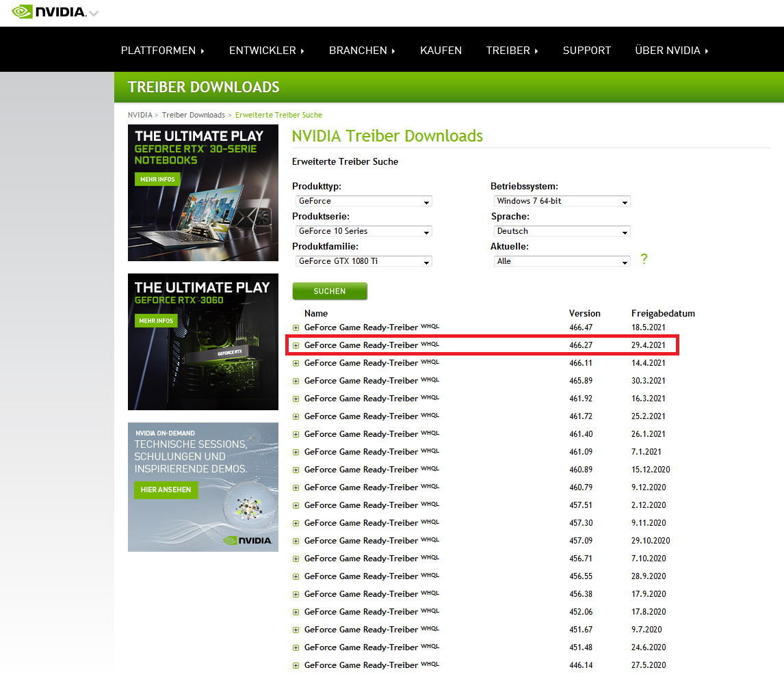Open the chevron next to NVIDIA logo
Screen dimensions: 784x683
(94, 13)
